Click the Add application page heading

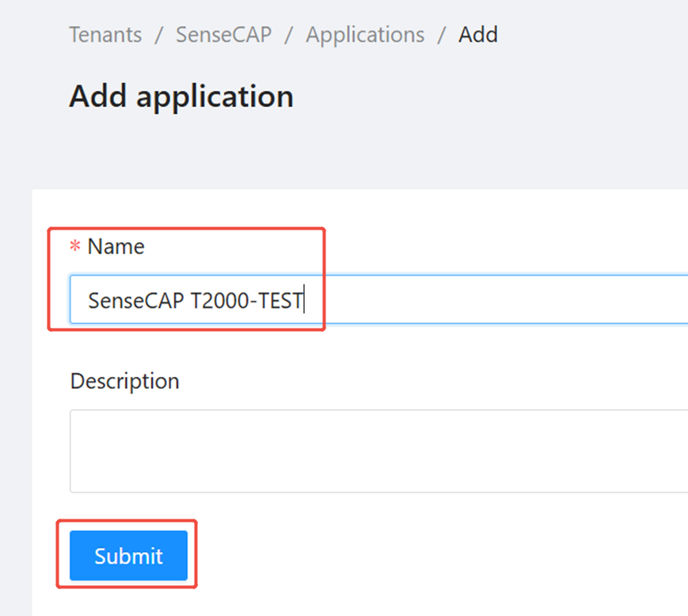point(181,97)
